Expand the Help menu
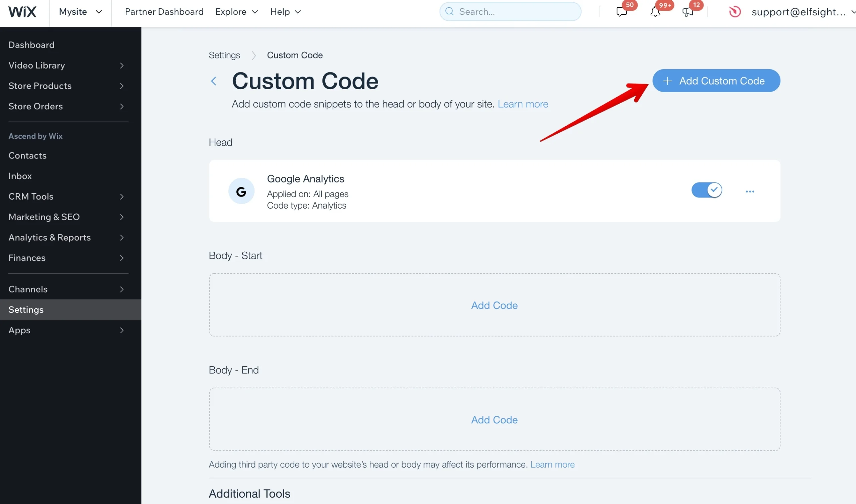Screen dimensions: 856x504 286,12
